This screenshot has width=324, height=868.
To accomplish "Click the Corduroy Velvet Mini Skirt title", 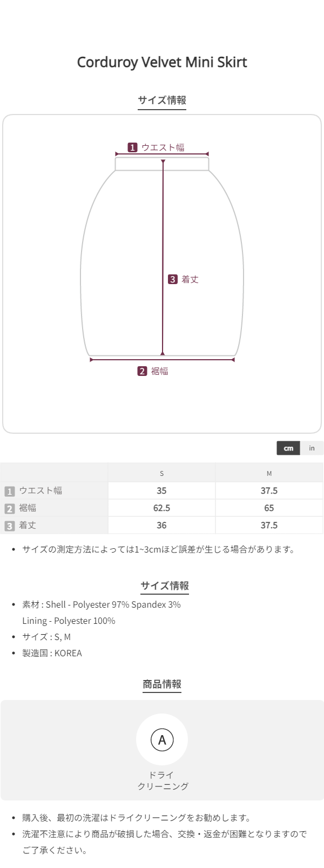I will 162,62.
